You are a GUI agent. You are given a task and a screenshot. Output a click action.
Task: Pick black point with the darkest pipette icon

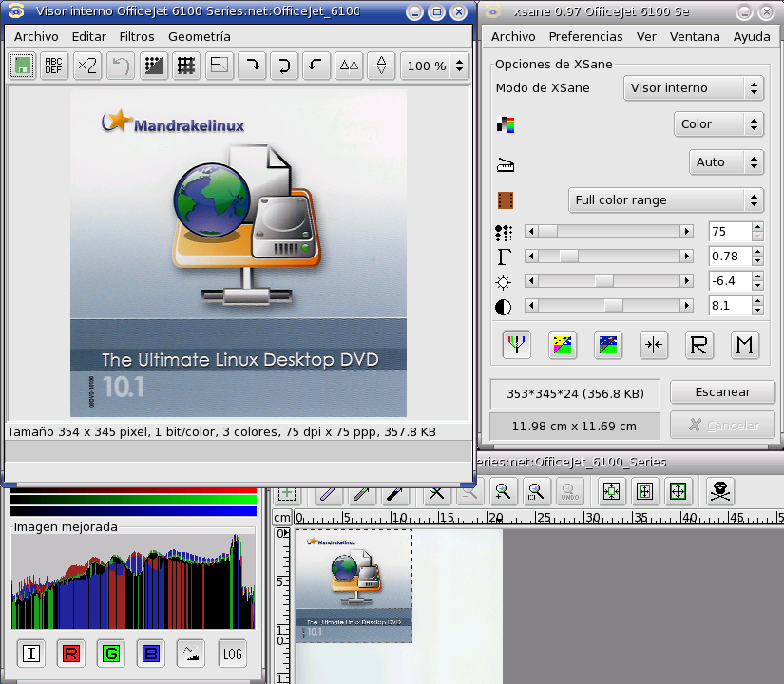click(394, 494)
